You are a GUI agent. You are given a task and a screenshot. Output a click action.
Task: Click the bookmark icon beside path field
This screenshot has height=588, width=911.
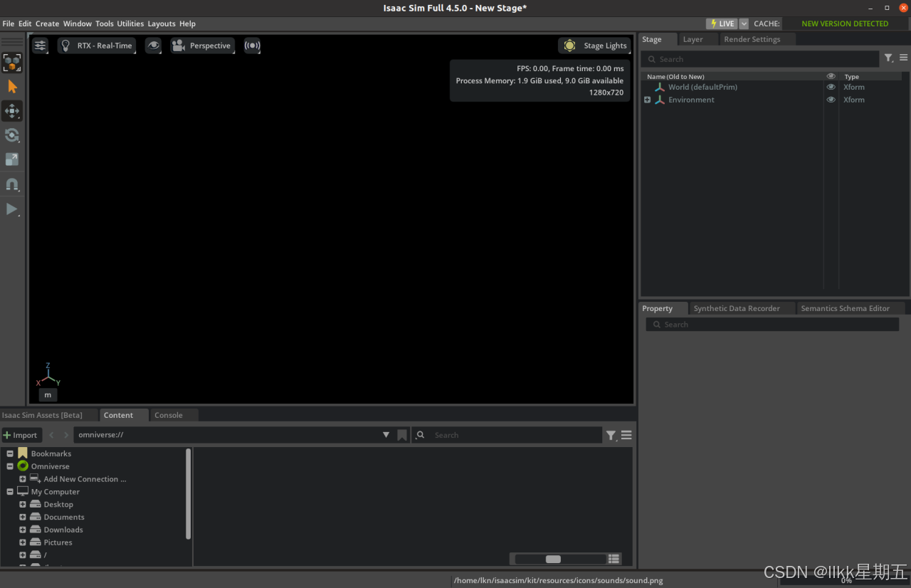tap(402, 435)
